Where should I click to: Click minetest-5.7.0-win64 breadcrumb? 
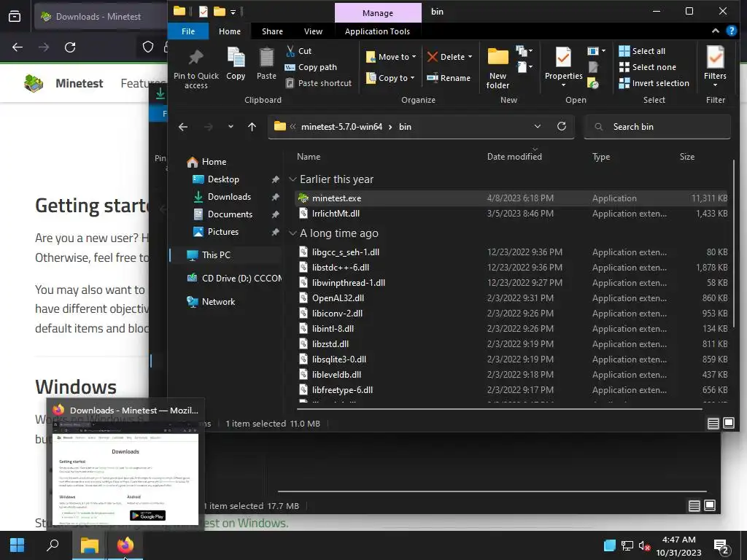(341, 127)
